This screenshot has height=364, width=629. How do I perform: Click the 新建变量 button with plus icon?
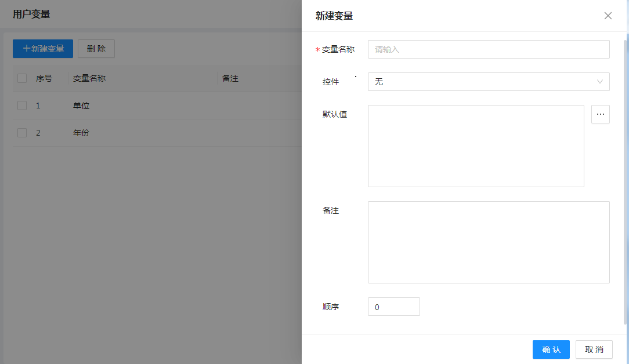coord(43,49)
